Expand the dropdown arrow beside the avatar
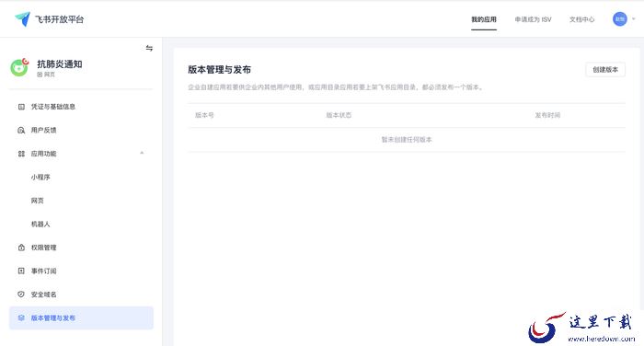 pos(633,19)
